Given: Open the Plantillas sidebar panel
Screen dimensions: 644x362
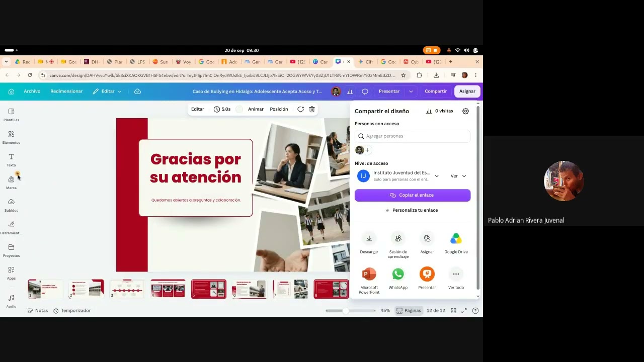Looking at the screenshot, I should coord(11,115).
